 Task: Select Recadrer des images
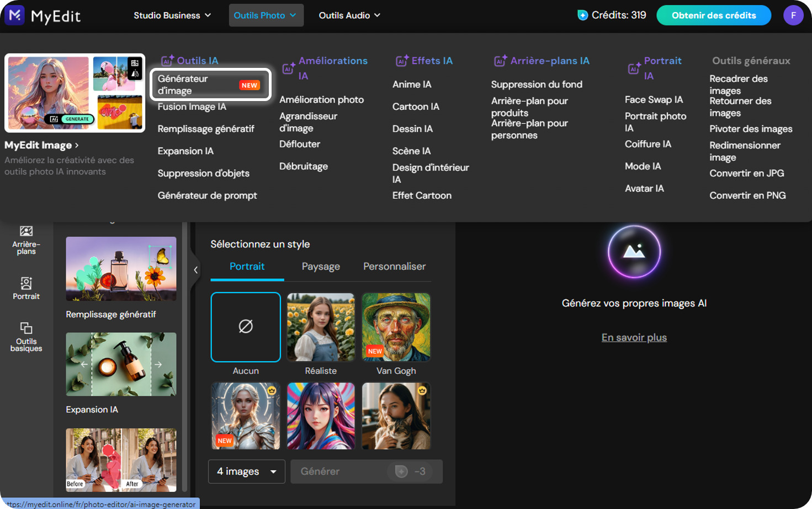pyautogui.click(x=739, y=84)
